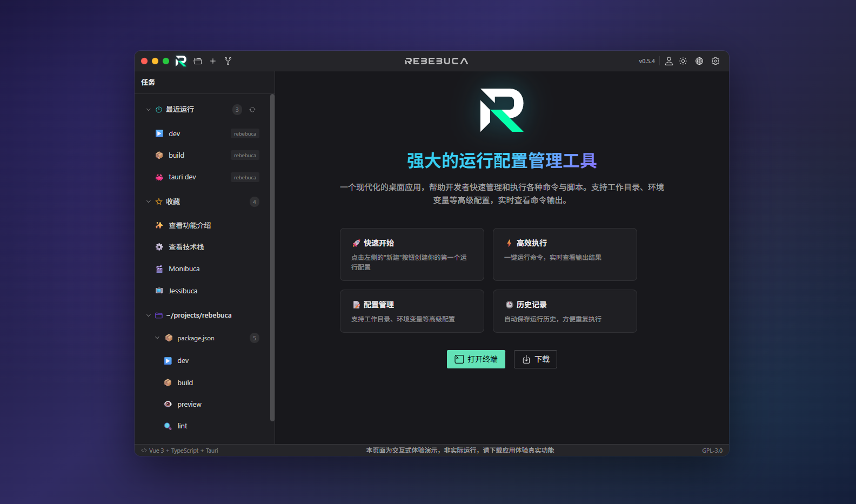Viewport: 856px width, 504px height.
Task: Select the Monibuca favorite item
Action: [x=184, y=269]
